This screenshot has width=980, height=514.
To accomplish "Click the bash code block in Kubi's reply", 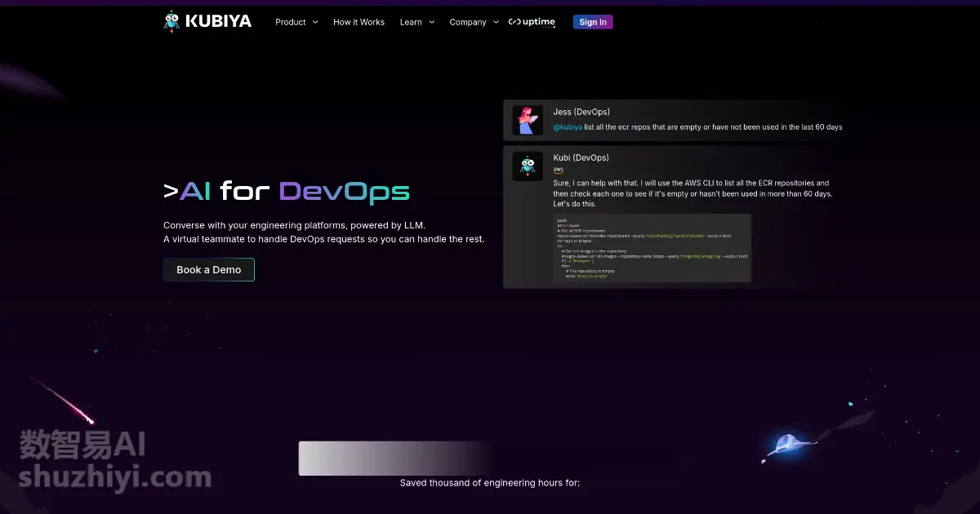I will 652,248.
